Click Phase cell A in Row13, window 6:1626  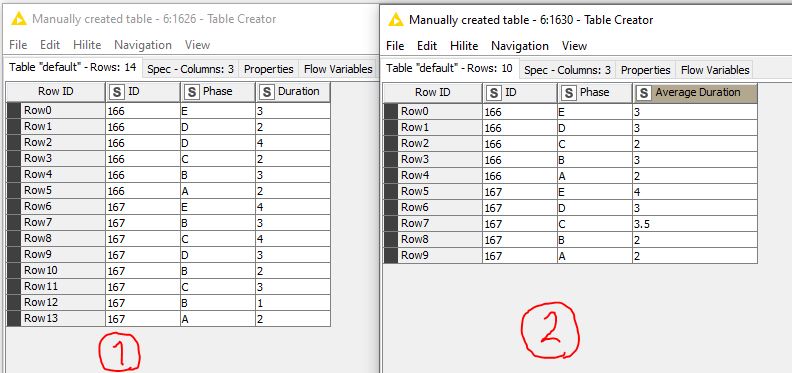[218, 318]
